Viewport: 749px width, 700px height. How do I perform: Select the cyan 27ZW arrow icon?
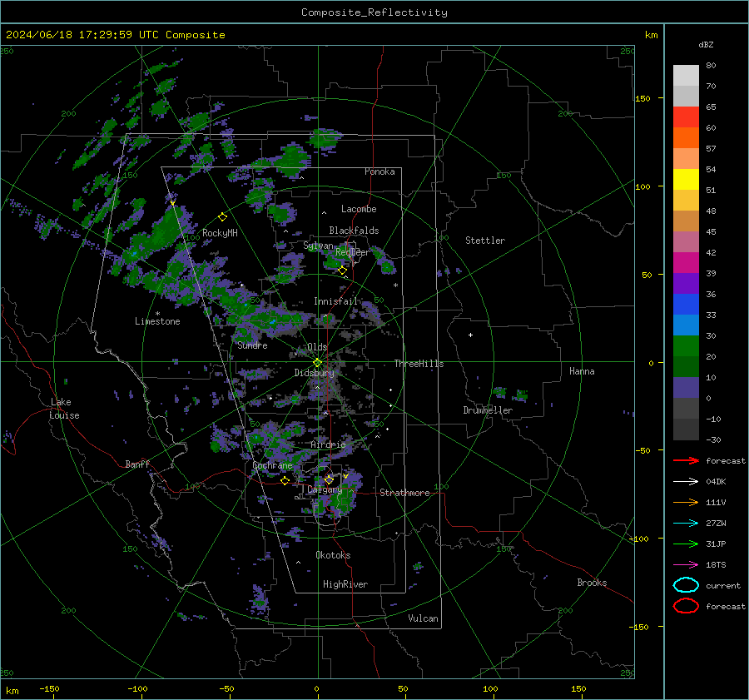686,524
